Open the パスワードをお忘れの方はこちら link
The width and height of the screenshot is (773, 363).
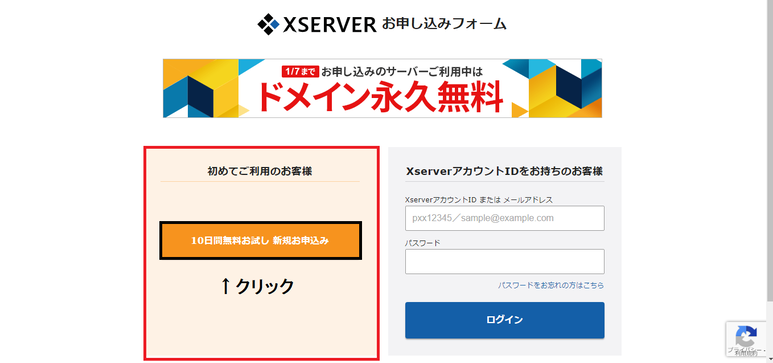pyautogui.click(x=551, y=286)
